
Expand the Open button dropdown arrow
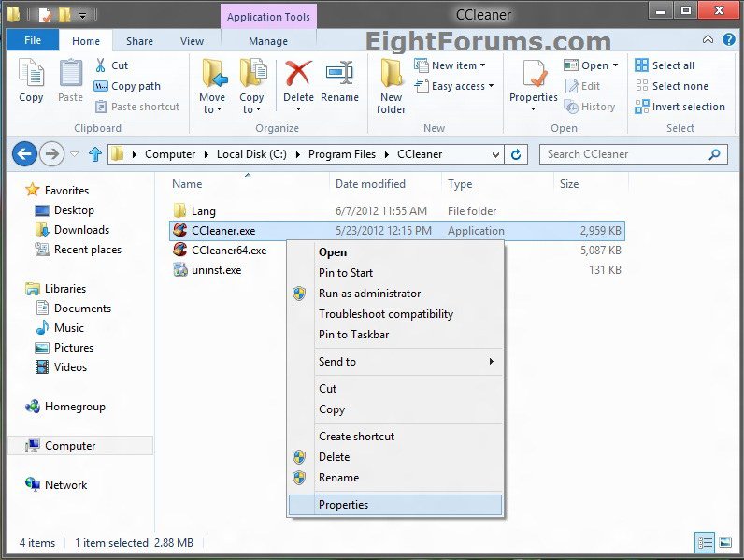(x=615, y=65)
